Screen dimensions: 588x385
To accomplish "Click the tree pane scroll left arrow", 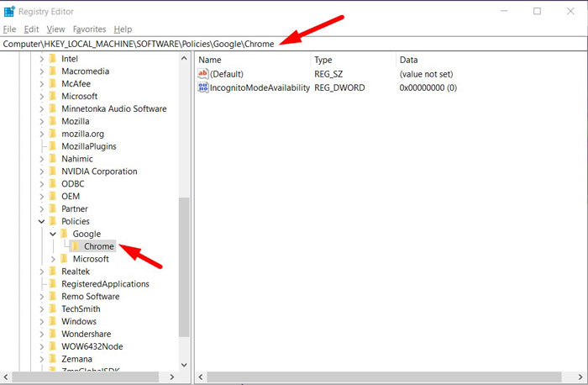I will tap(6, 377).
